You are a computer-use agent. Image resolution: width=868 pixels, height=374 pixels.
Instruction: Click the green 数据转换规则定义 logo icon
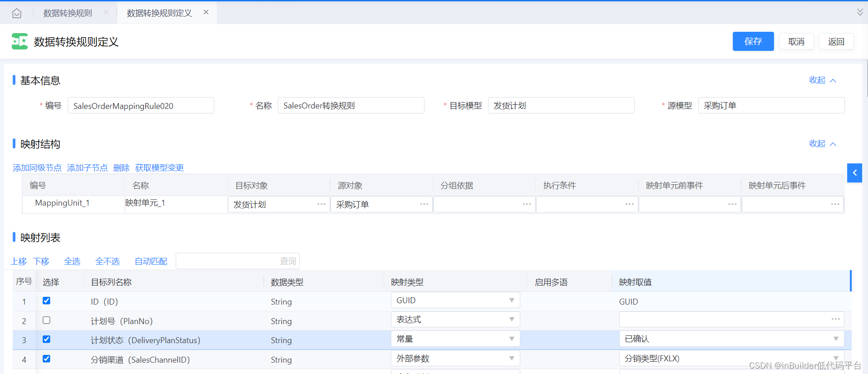pyautogui.click(x=20, y=41)
